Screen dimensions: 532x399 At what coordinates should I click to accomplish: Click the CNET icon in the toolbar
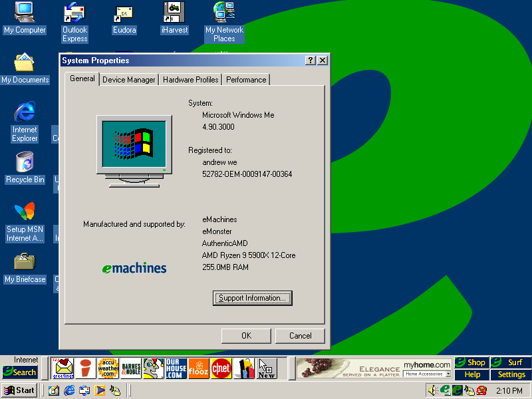[221, 368]
